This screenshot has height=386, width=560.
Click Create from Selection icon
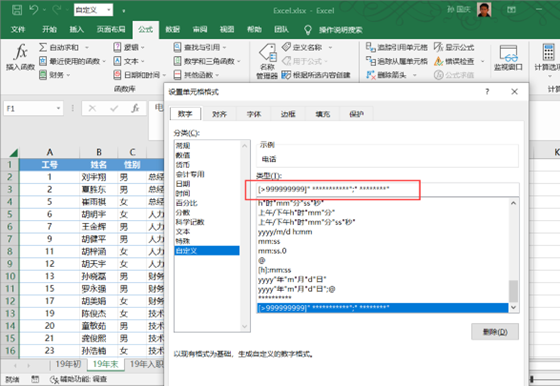coord(286,75)
